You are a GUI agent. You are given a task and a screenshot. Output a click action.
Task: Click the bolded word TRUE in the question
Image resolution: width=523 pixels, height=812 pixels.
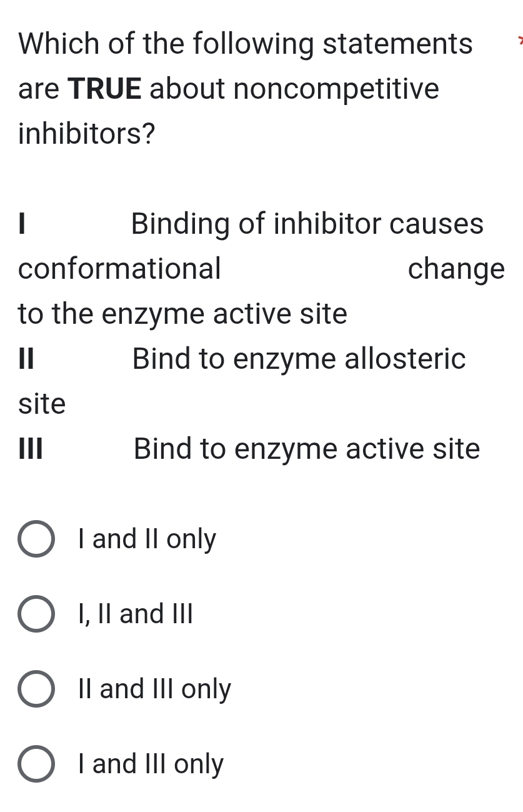coord(105,89)
